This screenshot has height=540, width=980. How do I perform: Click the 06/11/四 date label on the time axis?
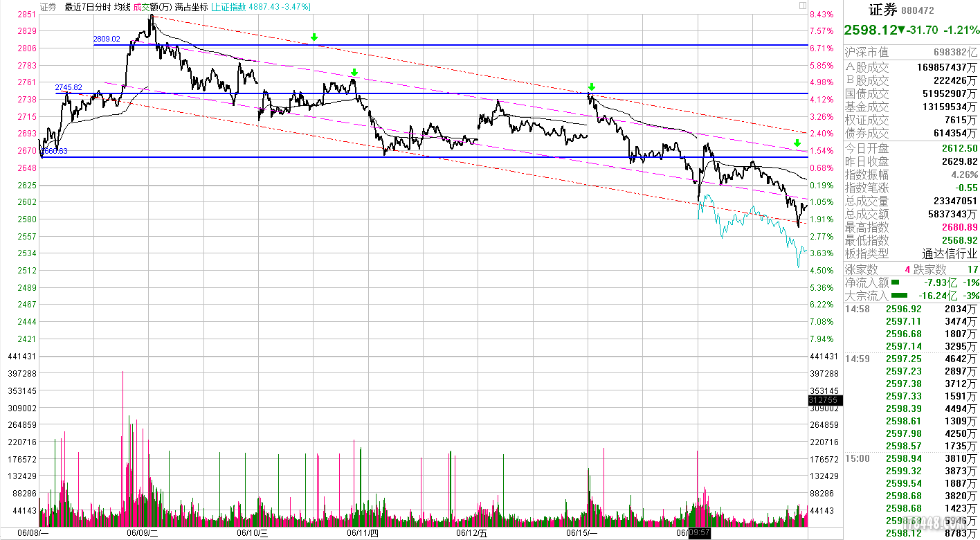tap(363, 533)
